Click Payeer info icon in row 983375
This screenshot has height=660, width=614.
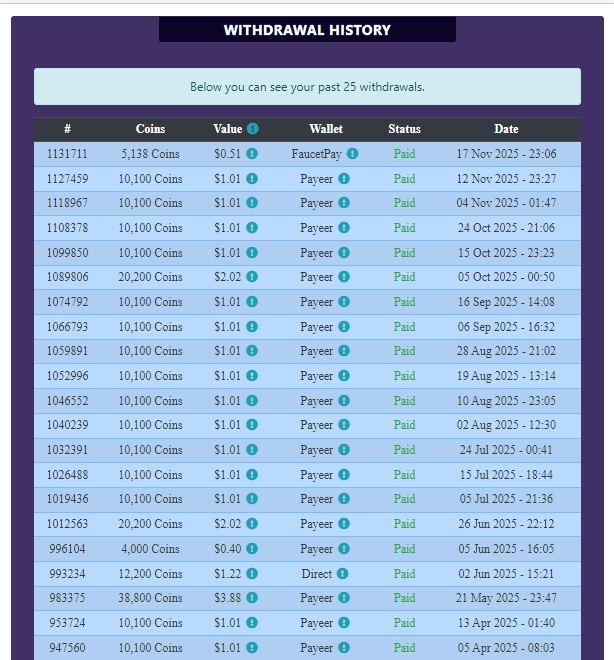click(x=344, y=598)
